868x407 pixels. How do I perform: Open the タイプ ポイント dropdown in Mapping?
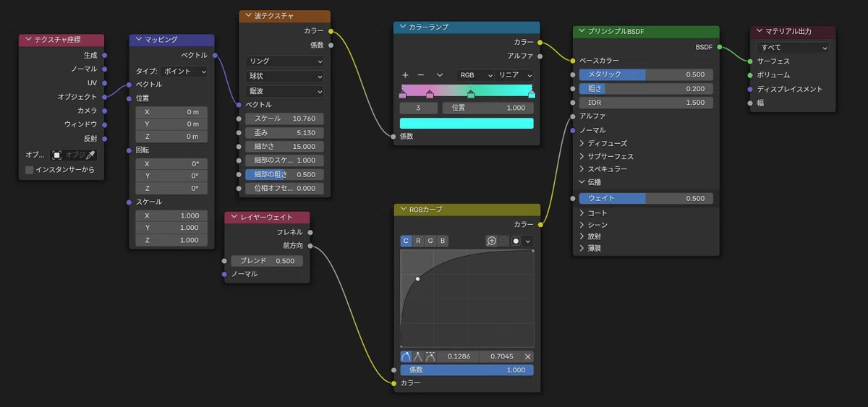[184, 72]
